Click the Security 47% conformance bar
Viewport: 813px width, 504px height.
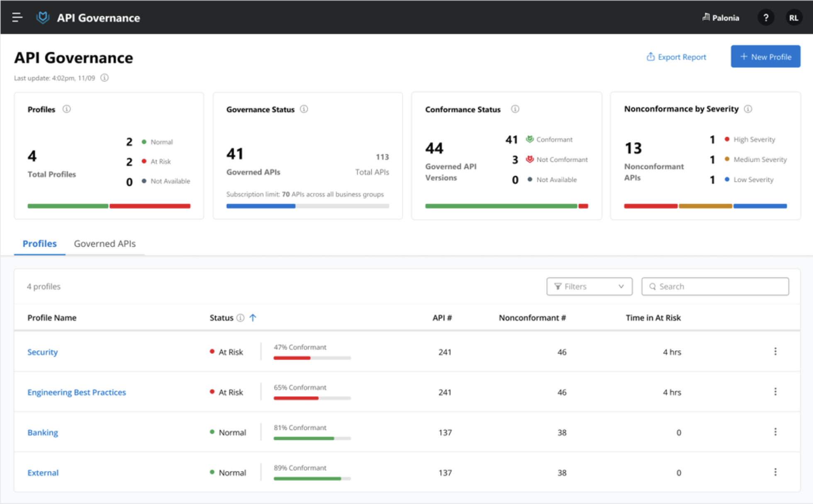pyautogui.click(x=312, y=358)
